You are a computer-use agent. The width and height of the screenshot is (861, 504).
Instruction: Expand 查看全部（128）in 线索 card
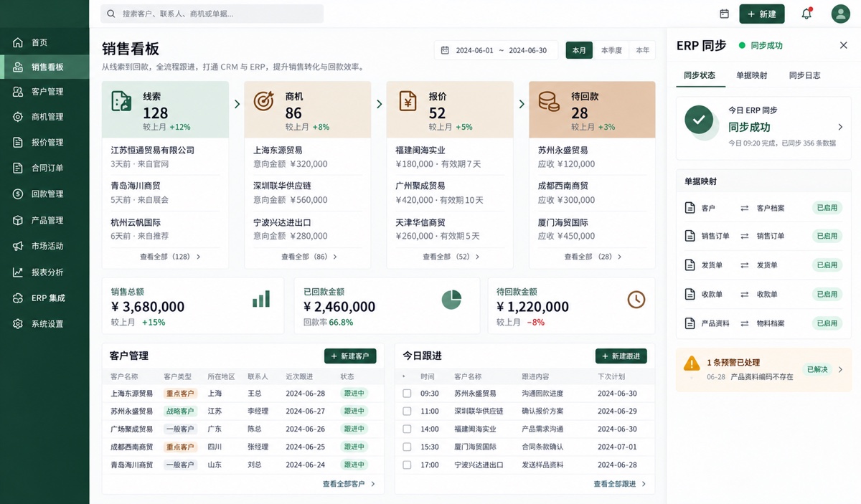click(170, 257)
